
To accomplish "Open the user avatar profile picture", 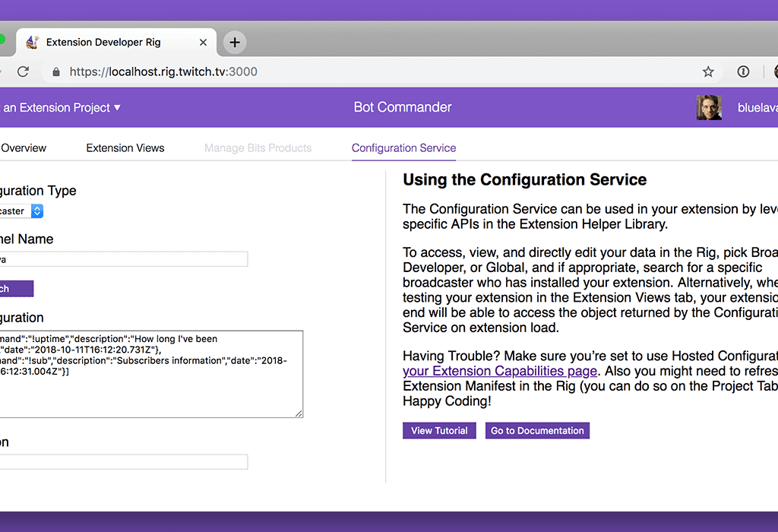I will pyautogui.click(x=709, y=107).
